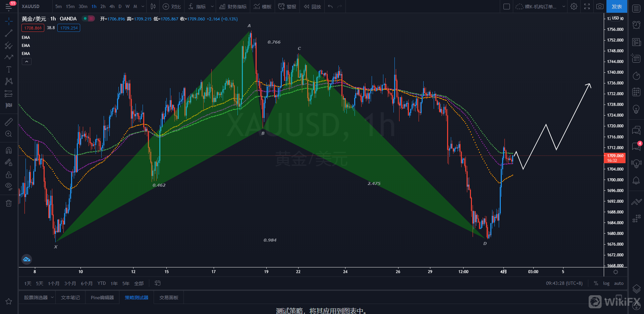Take a chart snapshot with camera icon
Viewport: 644px width, 314px height.
(x=600, y=6)
